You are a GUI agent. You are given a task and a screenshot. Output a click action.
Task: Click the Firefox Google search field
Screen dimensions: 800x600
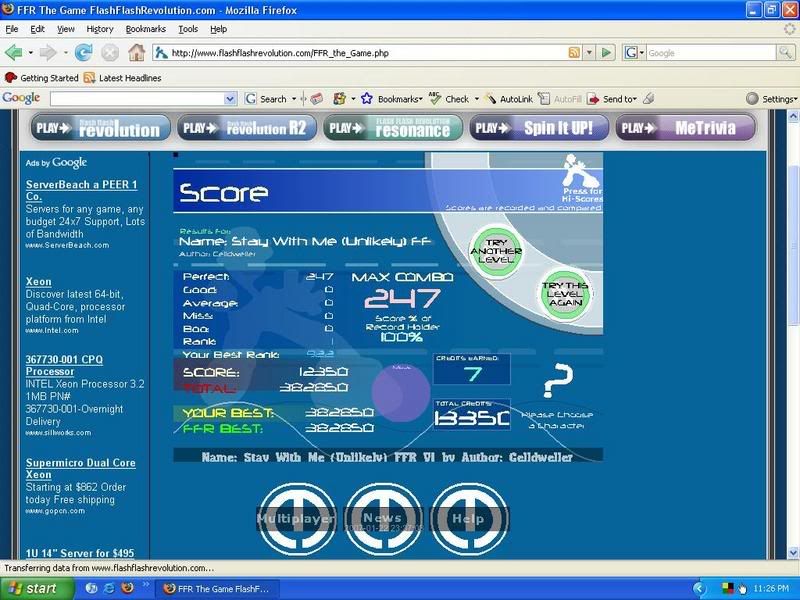coord(711,53)
